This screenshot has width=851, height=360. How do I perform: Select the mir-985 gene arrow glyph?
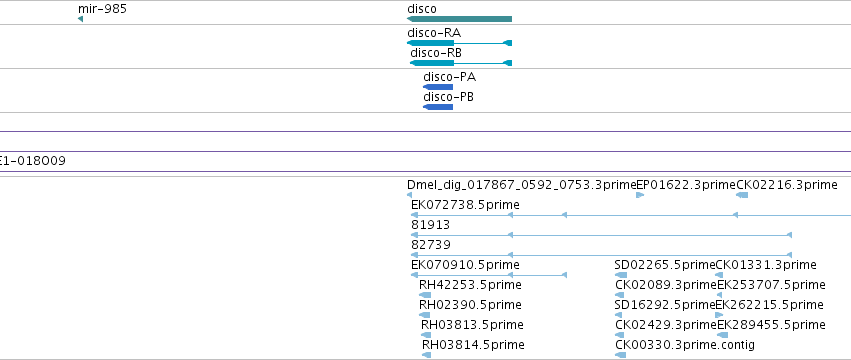click(x=80, y=19)
